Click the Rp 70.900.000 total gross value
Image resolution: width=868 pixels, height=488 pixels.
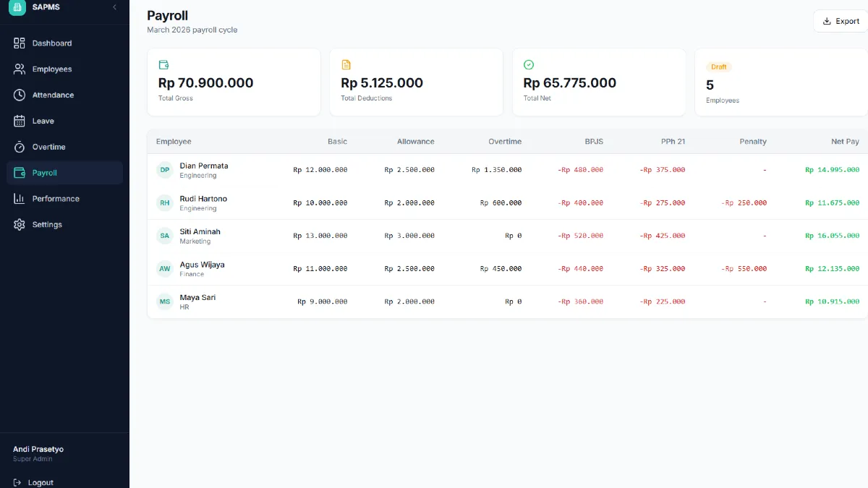coord(206,83)
